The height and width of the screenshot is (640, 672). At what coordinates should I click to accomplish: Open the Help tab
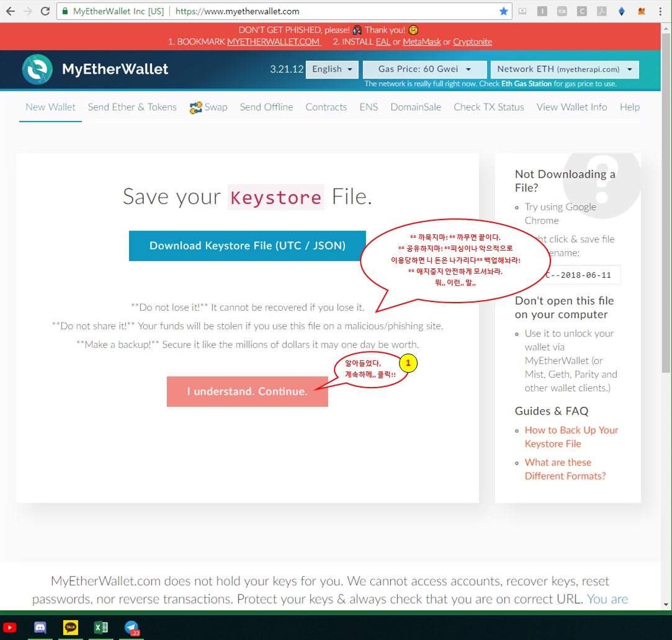tap(629, 107)
